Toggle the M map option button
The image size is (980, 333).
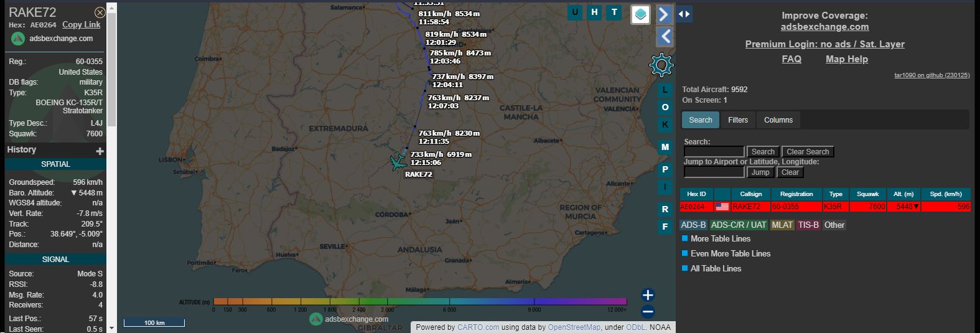click(665, 147)
